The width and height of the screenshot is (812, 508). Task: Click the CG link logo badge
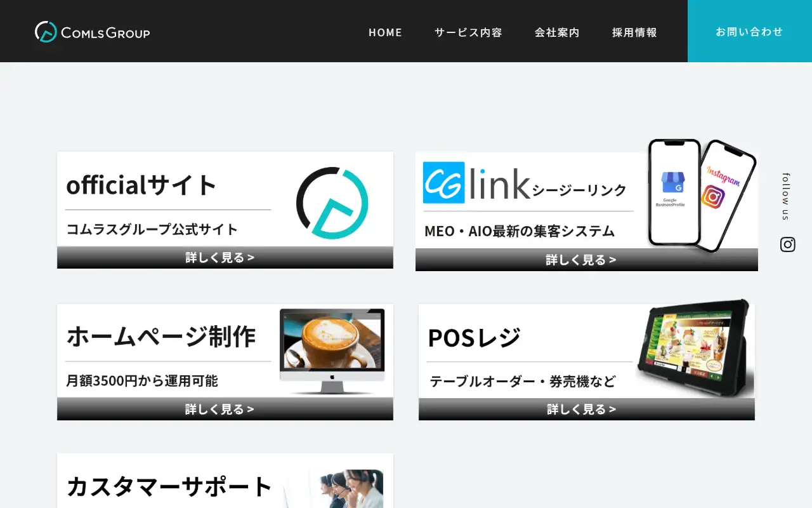[444, 183]
